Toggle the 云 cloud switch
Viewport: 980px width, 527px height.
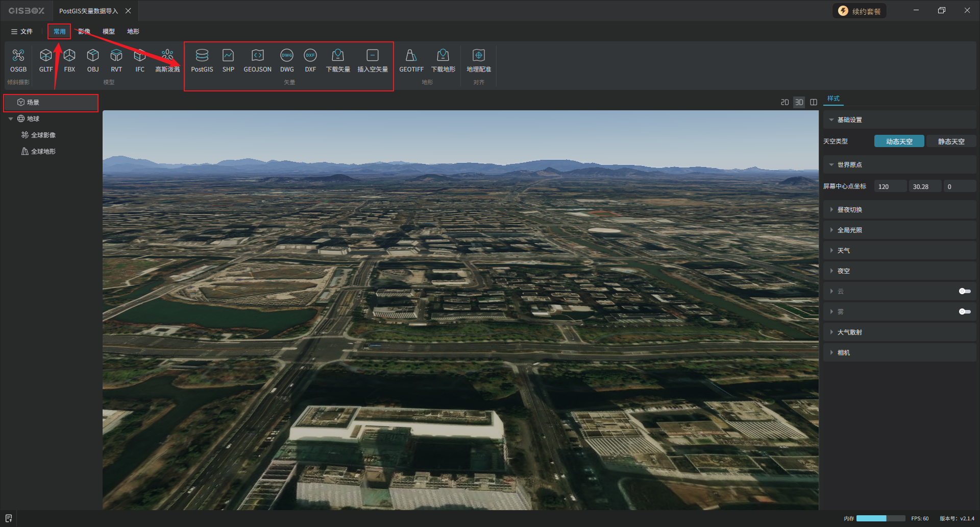(964, 291)
